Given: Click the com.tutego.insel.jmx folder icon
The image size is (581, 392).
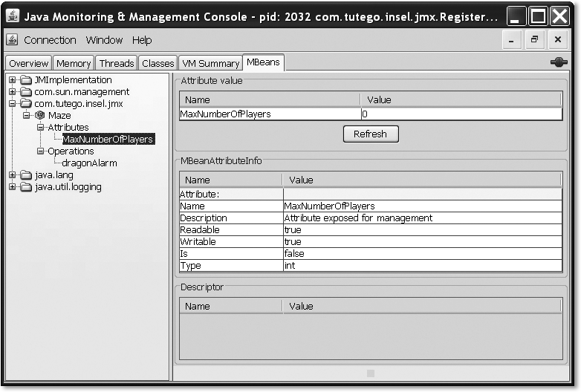Looking at the screenshot, I should [x=26, y=104].
